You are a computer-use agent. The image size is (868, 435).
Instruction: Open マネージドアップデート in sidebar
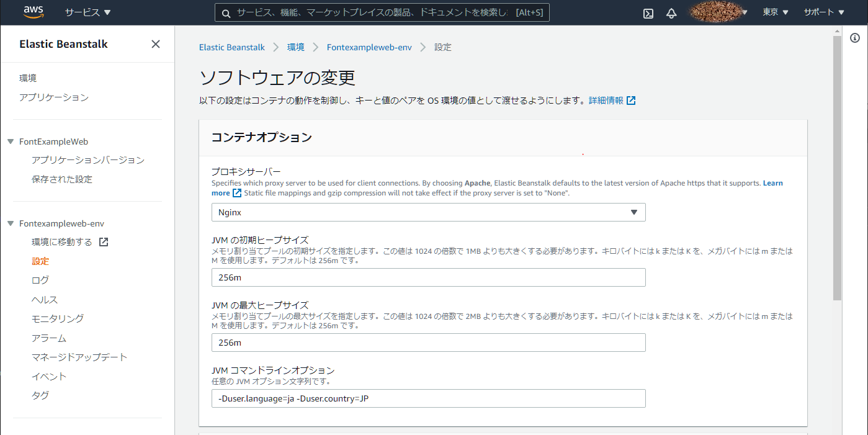pos(79,357)
